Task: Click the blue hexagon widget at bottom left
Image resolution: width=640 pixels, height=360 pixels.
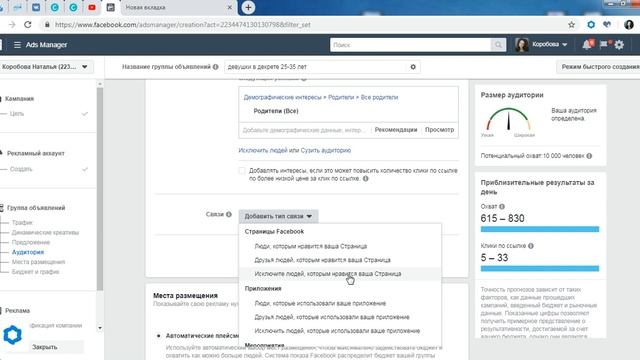Action: click(x=12, y=335)
